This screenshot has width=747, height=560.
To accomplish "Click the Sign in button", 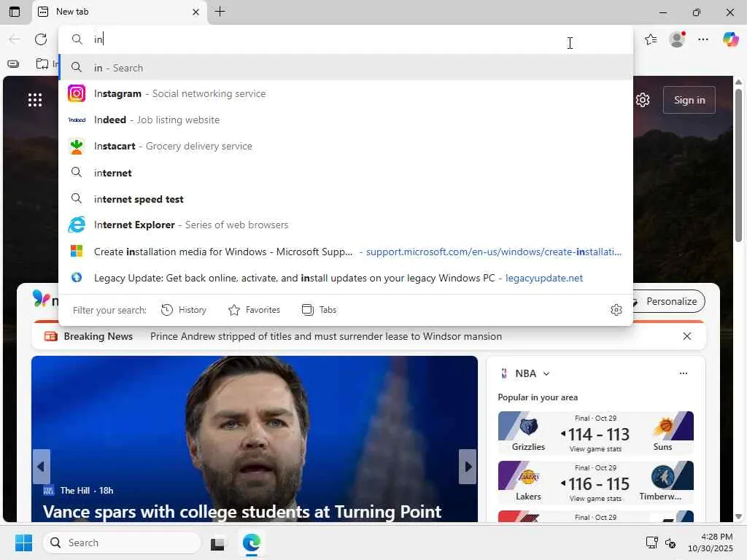I will pyautogui.click(x=689, y=100).
